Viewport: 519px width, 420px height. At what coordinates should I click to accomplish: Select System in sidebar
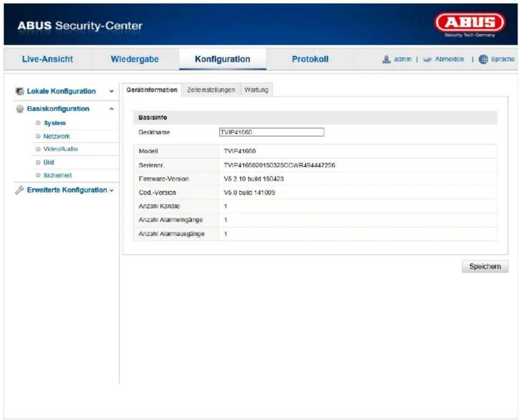point(55,123)
